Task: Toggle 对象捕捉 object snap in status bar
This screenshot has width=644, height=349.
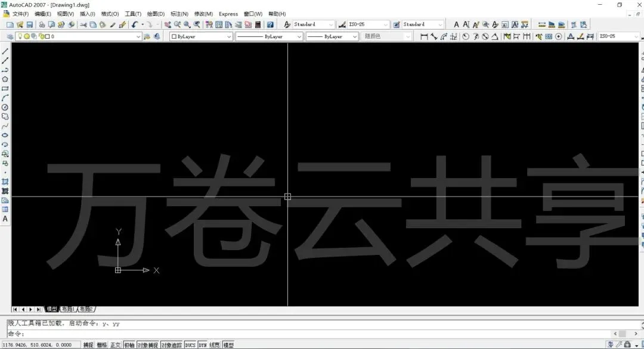Action: (148, 345)
